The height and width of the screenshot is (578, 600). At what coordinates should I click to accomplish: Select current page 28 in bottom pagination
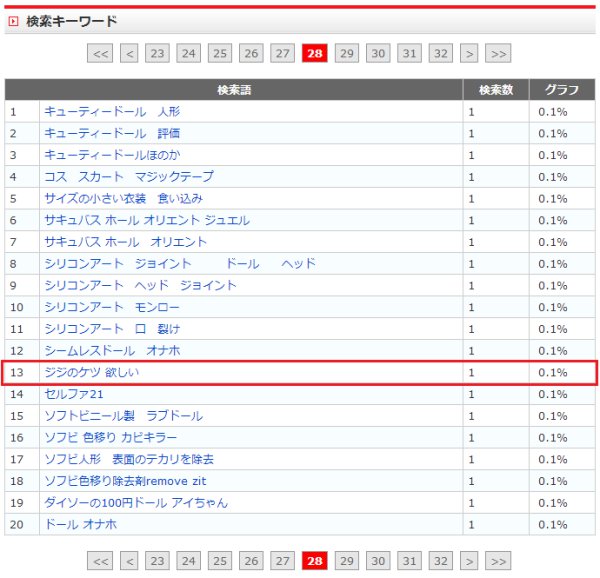pos(315,561)
